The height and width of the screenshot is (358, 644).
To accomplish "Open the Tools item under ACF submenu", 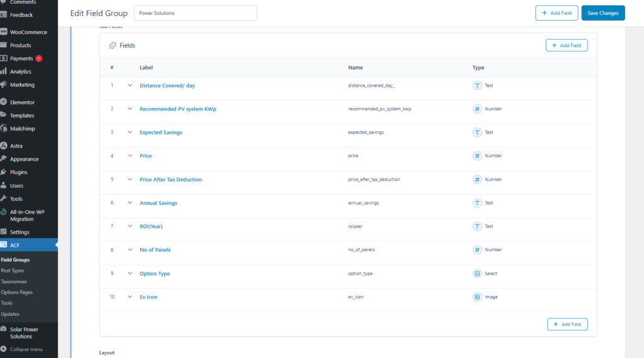I will coord(6,303).
